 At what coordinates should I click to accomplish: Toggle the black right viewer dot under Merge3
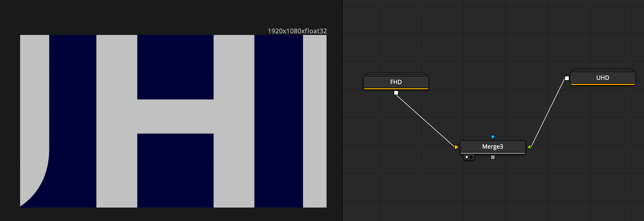471,157
